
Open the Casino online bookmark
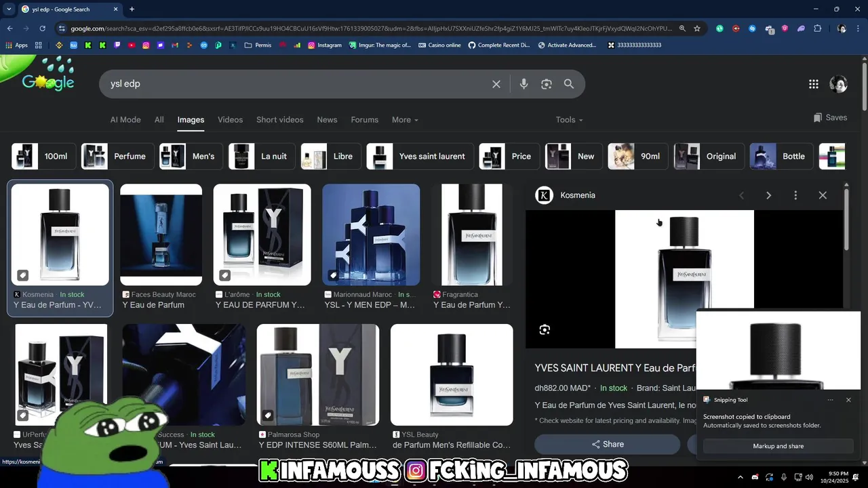(439, 45)
